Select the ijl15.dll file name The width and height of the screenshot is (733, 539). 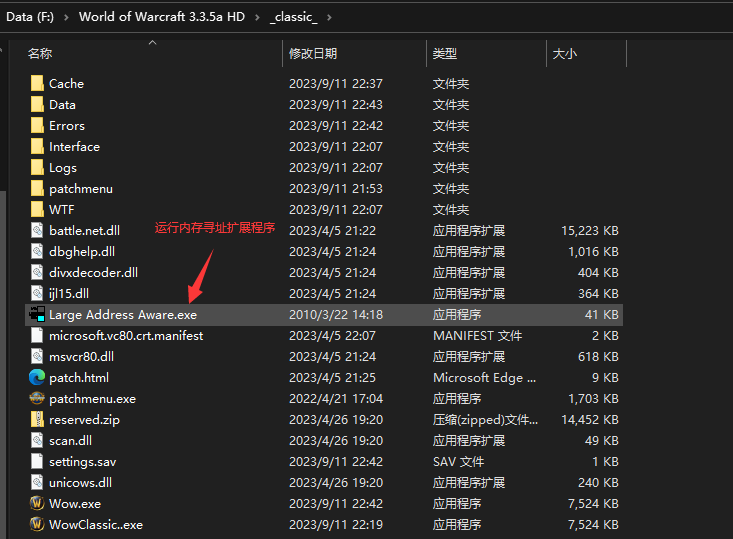pyautogui.click(x=69, y=294)
